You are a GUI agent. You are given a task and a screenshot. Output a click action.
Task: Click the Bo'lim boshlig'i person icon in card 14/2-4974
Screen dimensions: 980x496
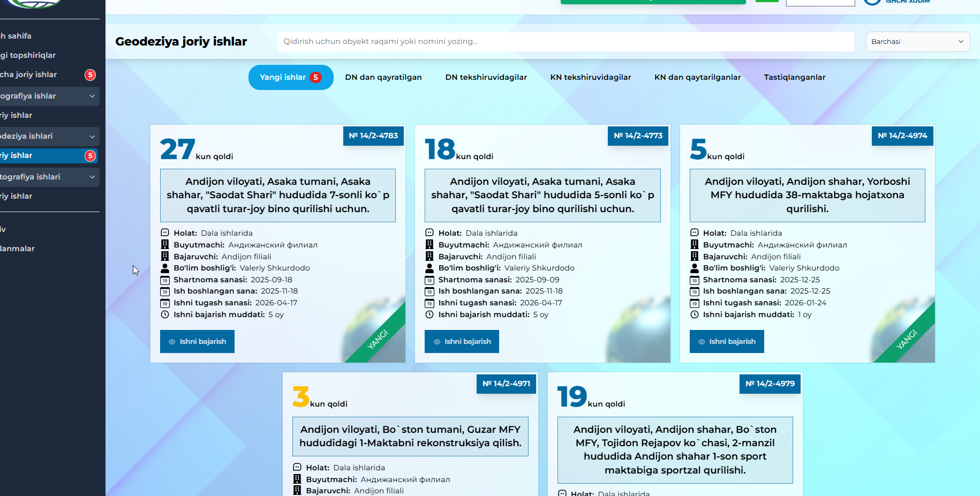tap(695, 268)
